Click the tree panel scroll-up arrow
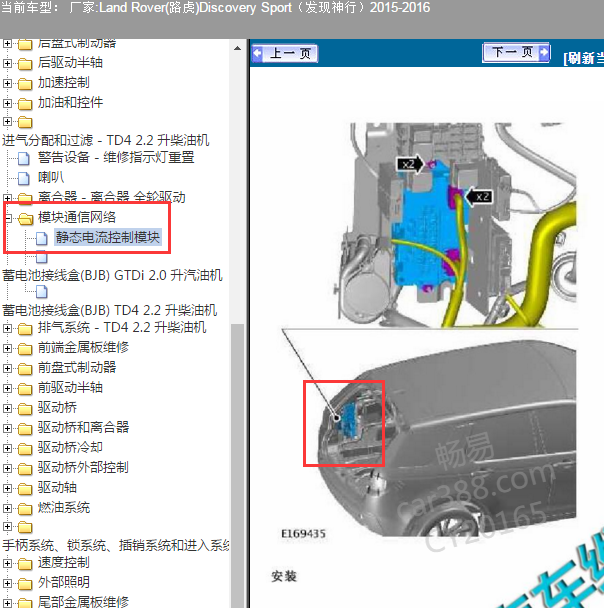 pyautogui.click(x=237, y=48)
